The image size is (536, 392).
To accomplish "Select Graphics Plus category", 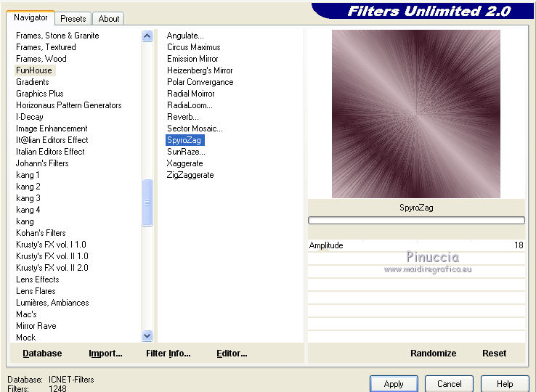I will point(40,94).
